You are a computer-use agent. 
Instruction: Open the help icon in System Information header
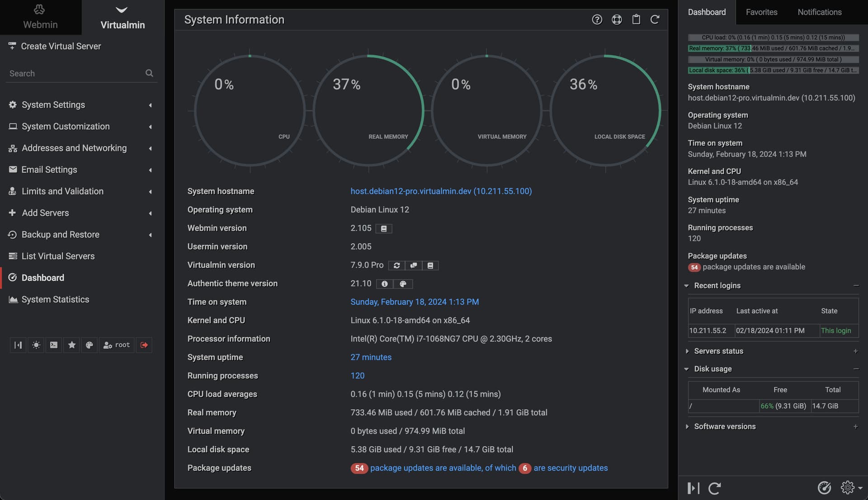pos(597,19)
